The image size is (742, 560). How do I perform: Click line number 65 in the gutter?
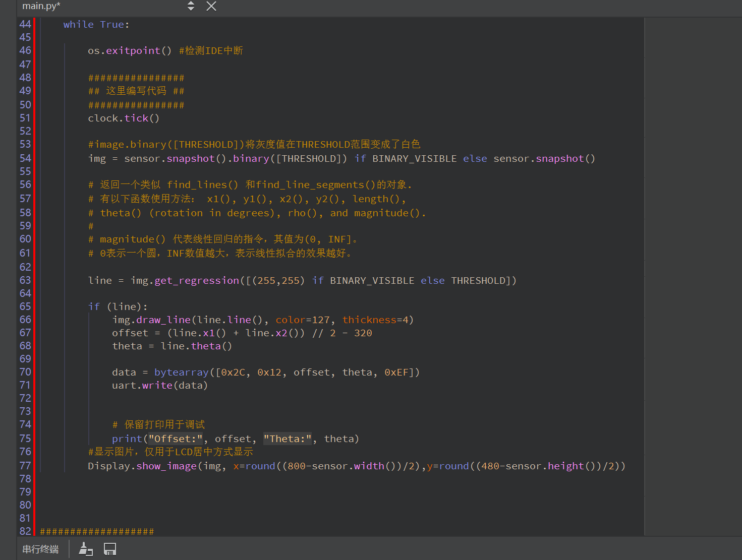click(x=25, y=306)
